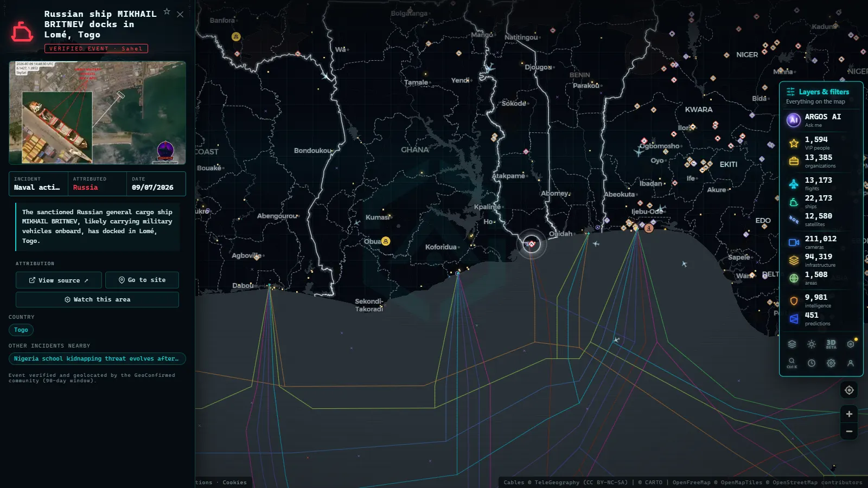Open ARGOS AI Ask me
868x488 pixels.
coord(821,120)
